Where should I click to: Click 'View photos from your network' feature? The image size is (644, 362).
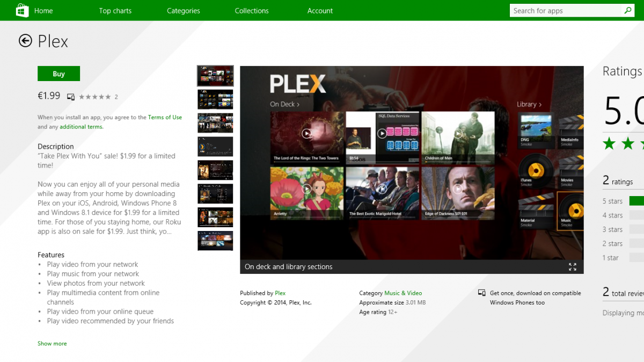[x=96, y=283]
